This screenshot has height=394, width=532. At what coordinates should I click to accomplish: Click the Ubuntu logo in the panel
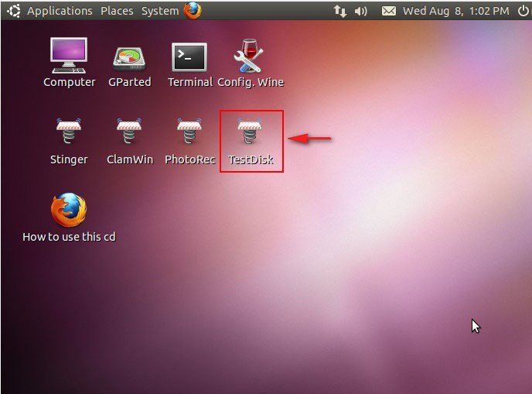14,11
